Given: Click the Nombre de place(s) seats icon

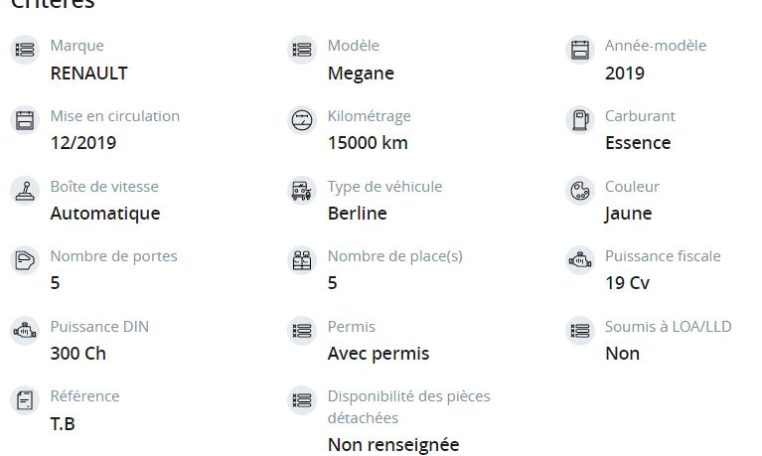Looking at the screenshot, I should pos(302,260).
